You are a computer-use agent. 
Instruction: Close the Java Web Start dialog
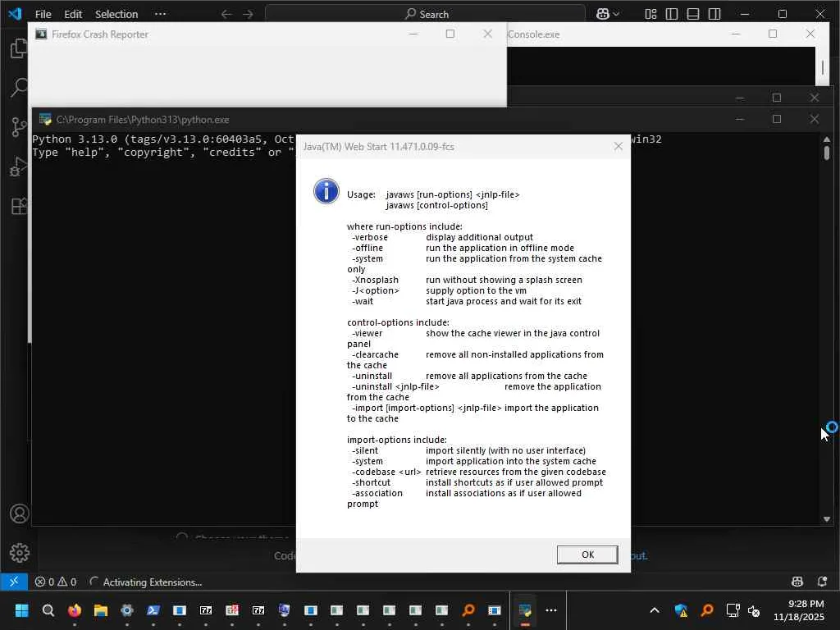(619, 146)
